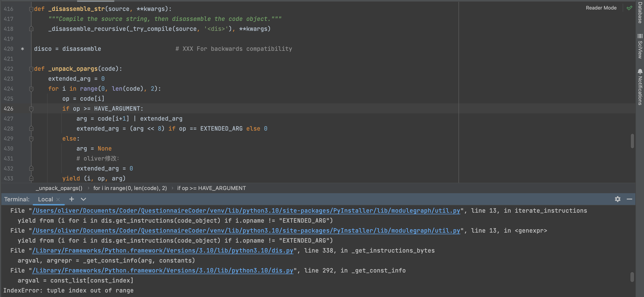Hide the terminal panel with the minimize icon
The width and height of the screenshot is (644, 297).
[630, 199]
